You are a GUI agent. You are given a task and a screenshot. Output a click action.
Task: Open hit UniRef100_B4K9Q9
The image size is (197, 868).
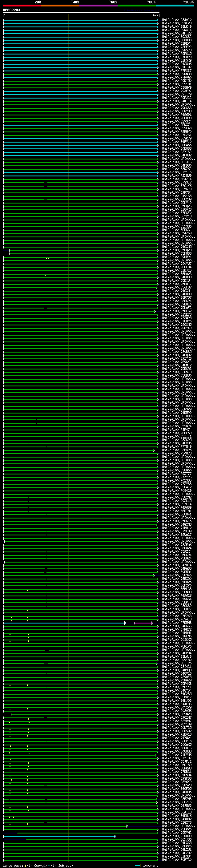coord(177,670)
